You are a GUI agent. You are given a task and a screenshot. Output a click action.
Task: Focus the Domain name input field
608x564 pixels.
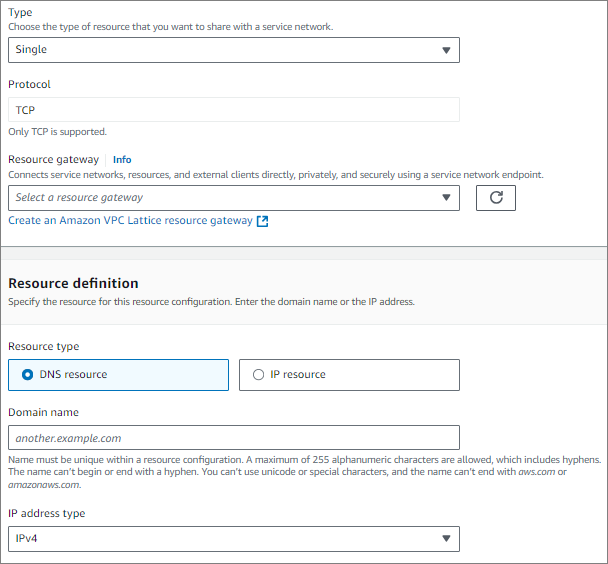click(234, 438)
